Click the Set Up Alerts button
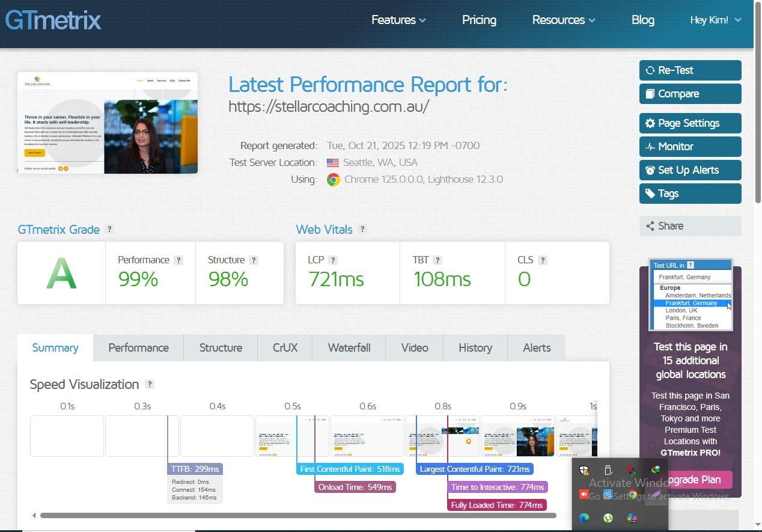Screen dimensions: 762x532 tap(690, 170)
